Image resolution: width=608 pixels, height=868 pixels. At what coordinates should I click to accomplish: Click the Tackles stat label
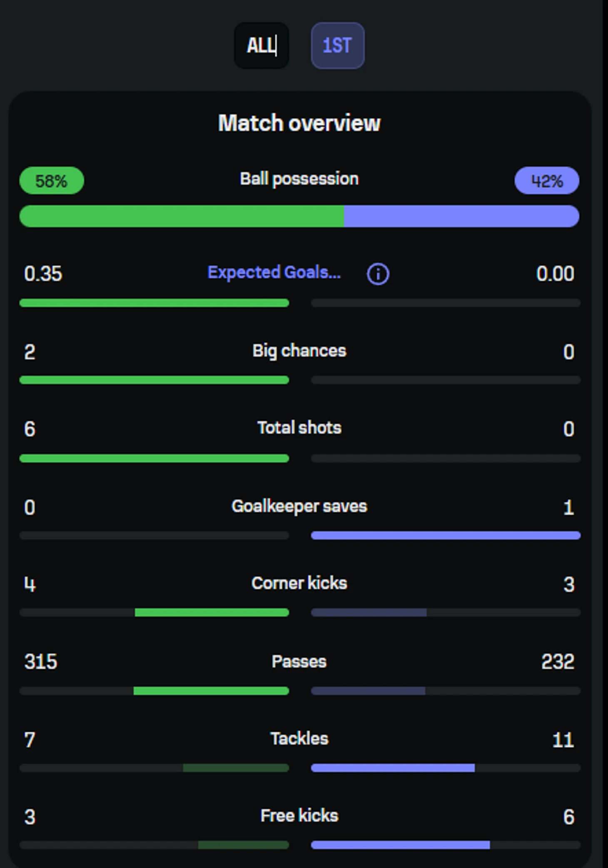299,738
